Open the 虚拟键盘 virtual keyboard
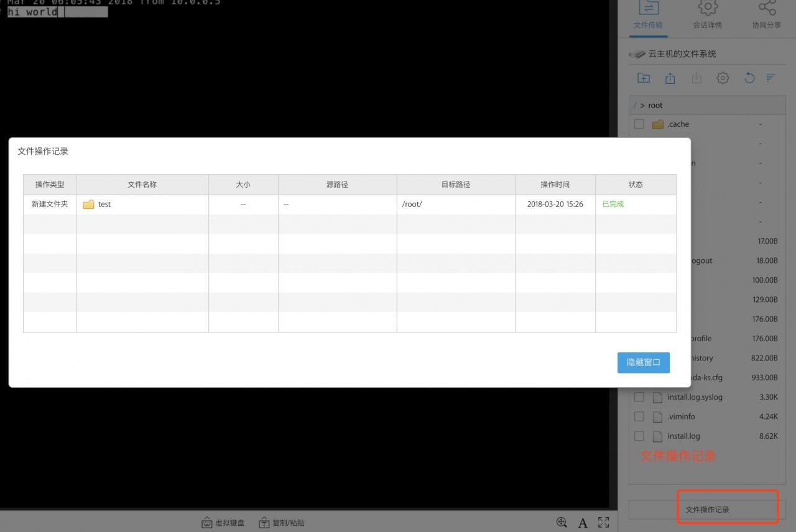The height and width of the screenshot is (532, 796). (223, 523)
